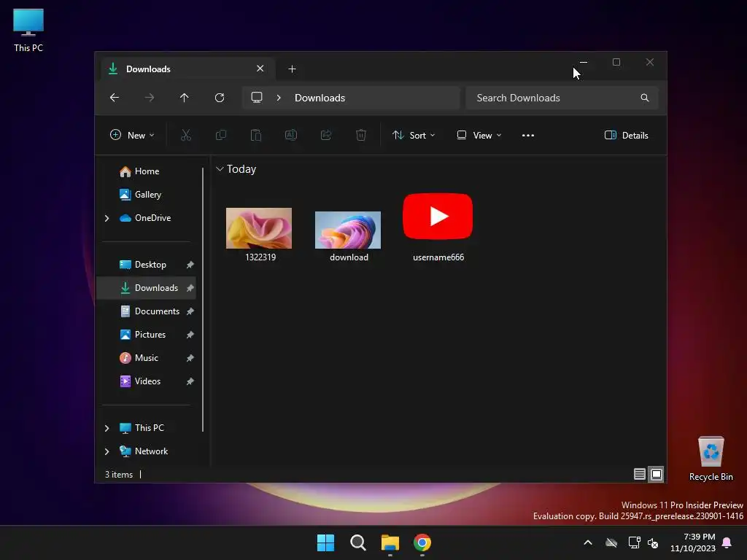Open the View dropdown menu
747x560 pixels.
(479, 135)
